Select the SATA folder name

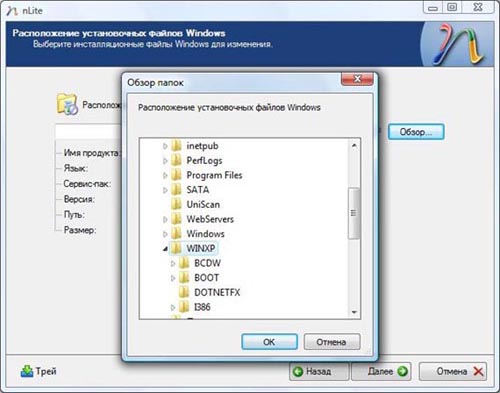[x=198, y=190]
